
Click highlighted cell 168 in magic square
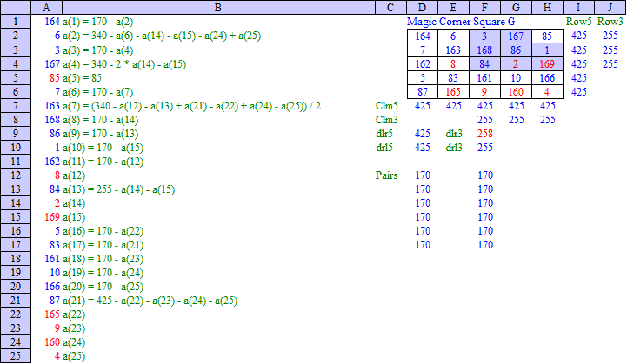click(x=484, y=50)
